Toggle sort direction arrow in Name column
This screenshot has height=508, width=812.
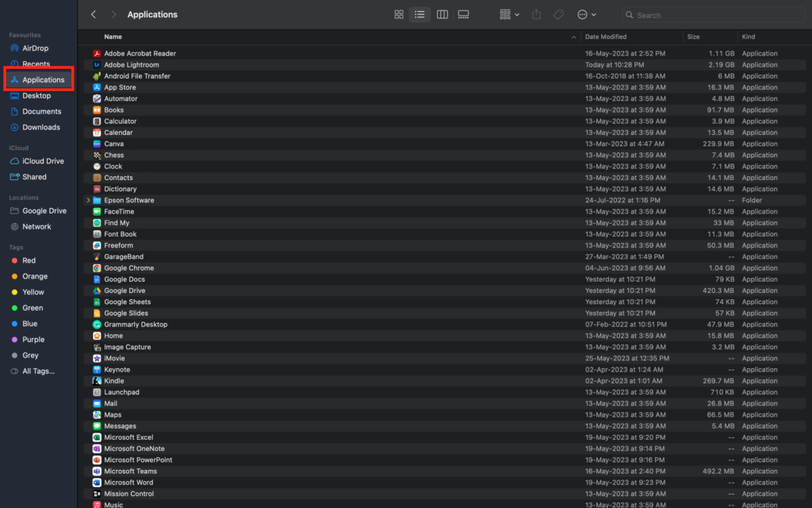click(573, 37)
